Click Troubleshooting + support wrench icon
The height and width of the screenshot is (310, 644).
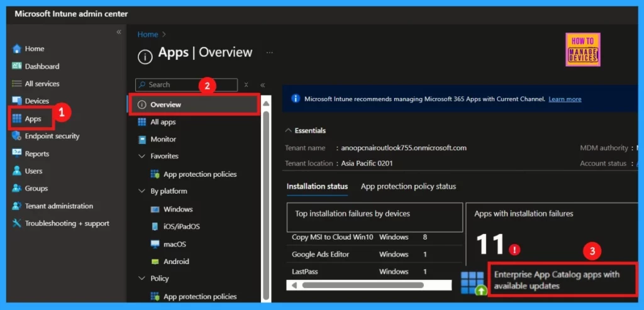[x=17, y=223]
